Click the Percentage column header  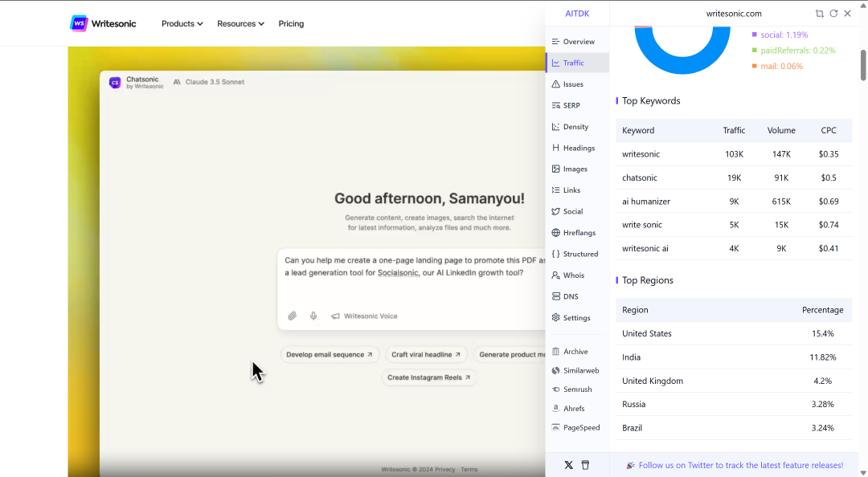coord(823,310)
